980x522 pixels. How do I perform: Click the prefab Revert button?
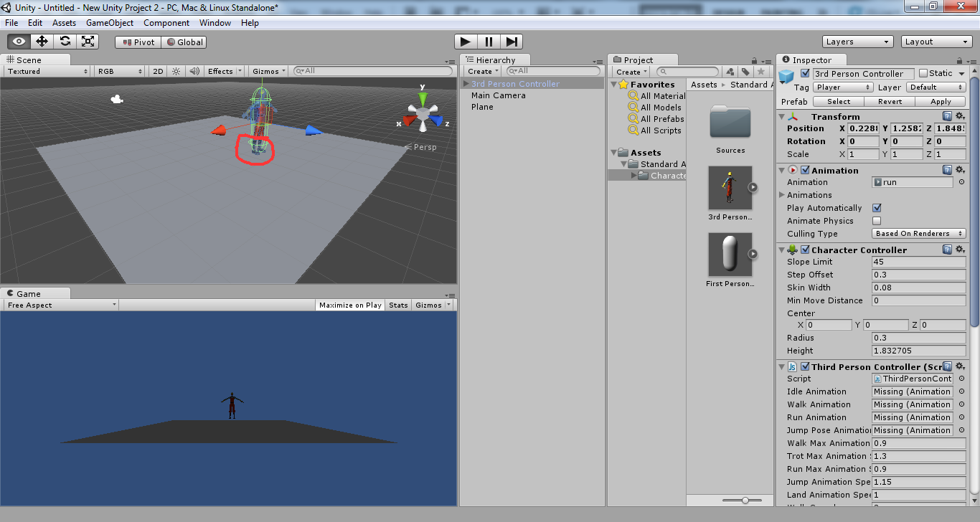click(x=890, y=101)
